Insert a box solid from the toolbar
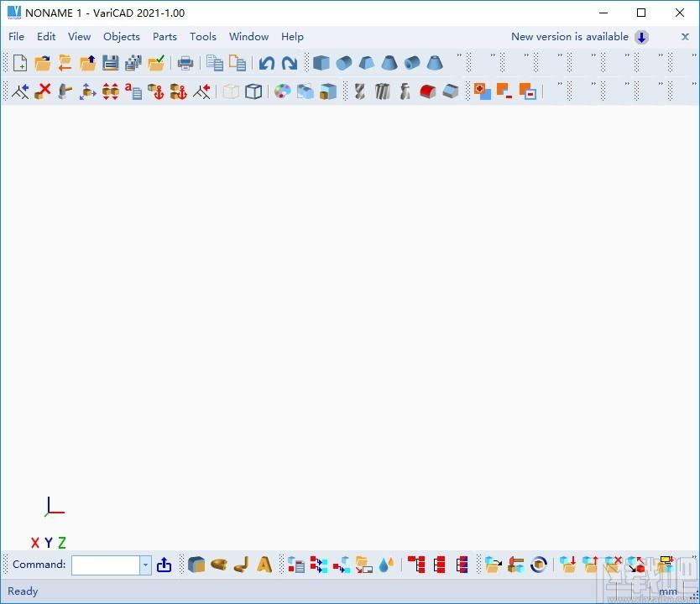700x604 pixels. click(x=321, y=63)
